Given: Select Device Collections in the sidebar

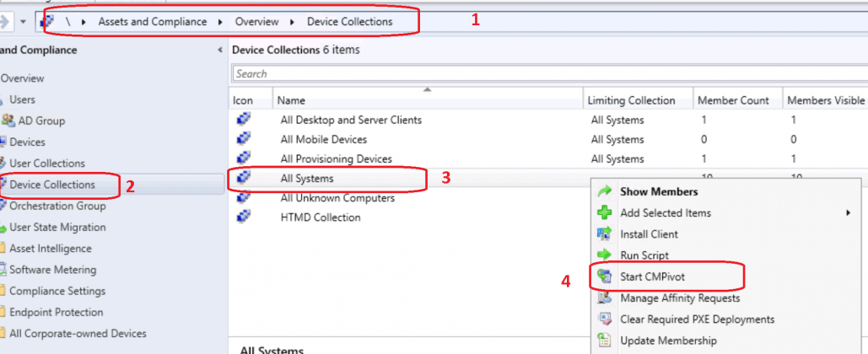Looking at the screenshot, I should pyautogui.click(x=52, y=185).
